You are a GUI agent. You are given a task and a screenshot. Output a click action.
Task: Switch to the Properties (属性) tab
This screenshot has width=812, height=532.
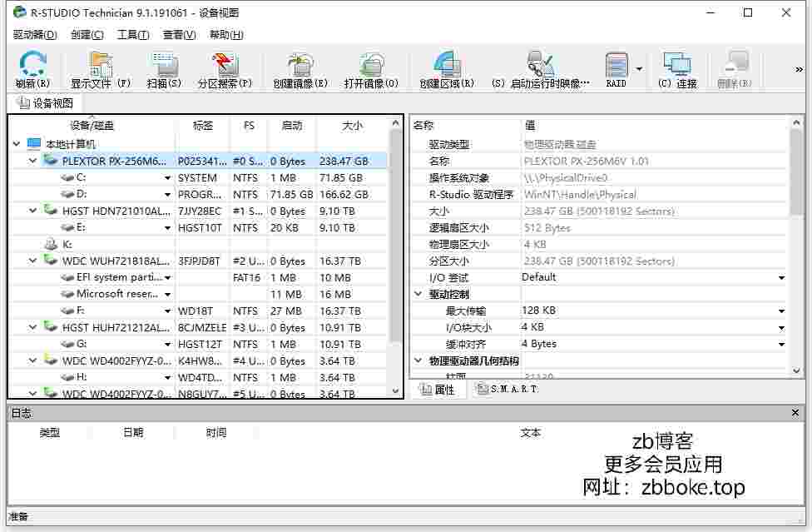point(438,389)
